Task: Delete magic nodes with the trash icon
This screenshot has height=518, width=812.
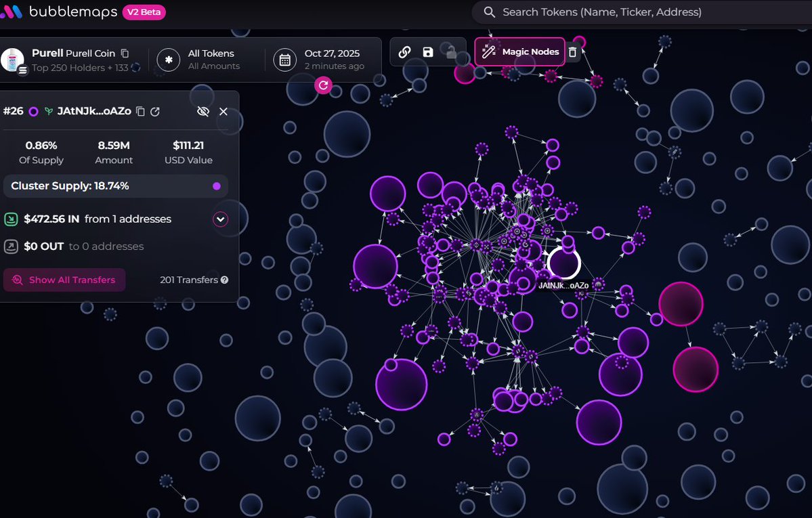Action: (x=572, y=52)
